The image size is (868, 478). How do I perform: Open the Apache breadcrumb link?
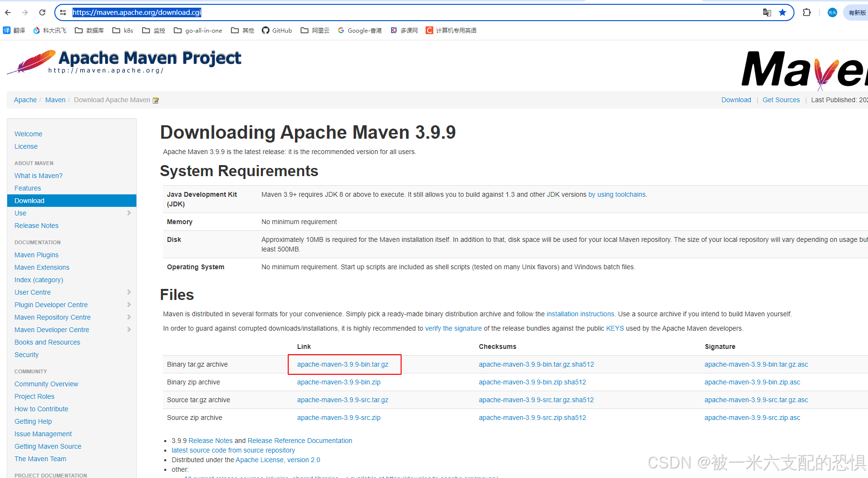coord(25,100)
